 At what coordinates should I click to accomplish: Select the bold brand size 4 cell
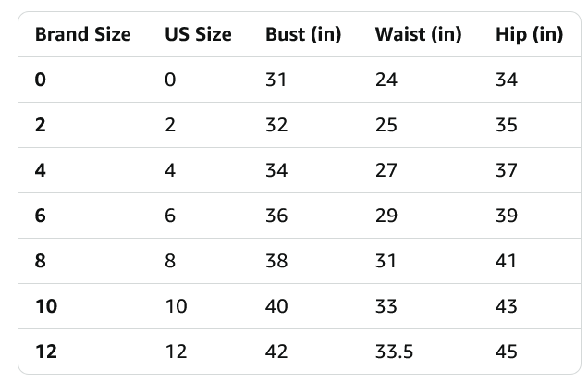[40, 170]
